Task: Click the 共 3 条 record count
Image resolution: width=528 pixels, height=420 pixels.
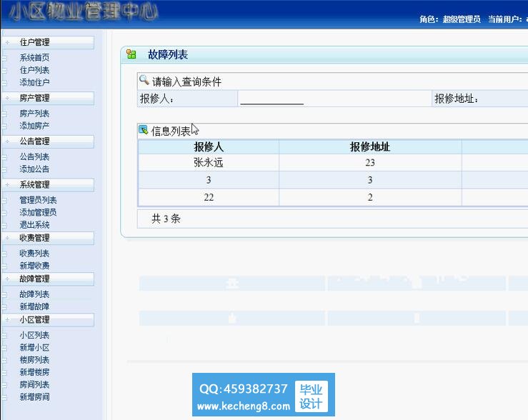Action: click(166, 219)
